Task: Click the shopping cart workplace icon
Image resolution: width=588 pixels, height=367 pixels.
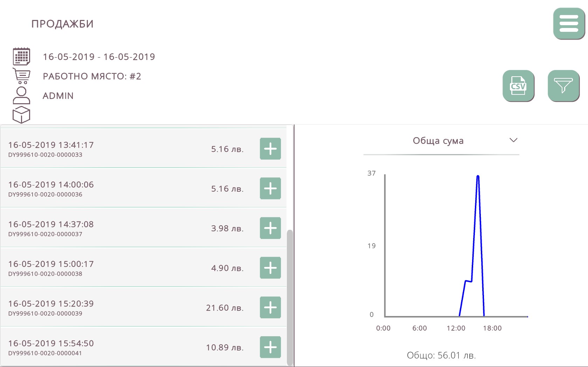Action: click(22, 76)
